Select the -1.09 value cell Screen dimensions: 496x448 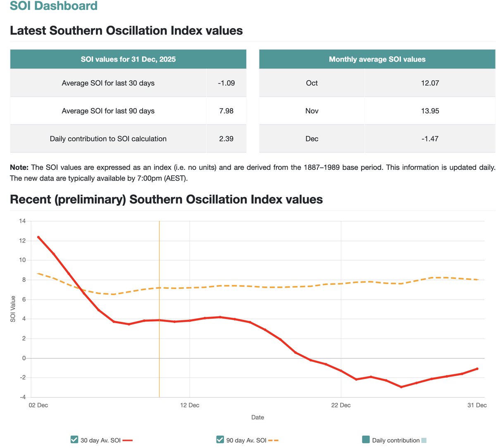[227, 83]
